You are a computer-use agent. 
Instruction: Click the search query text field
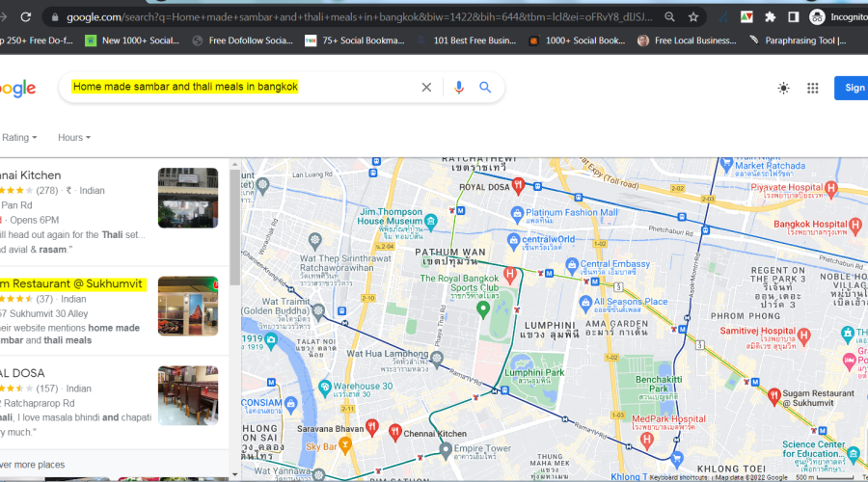(x=241, y=87)
